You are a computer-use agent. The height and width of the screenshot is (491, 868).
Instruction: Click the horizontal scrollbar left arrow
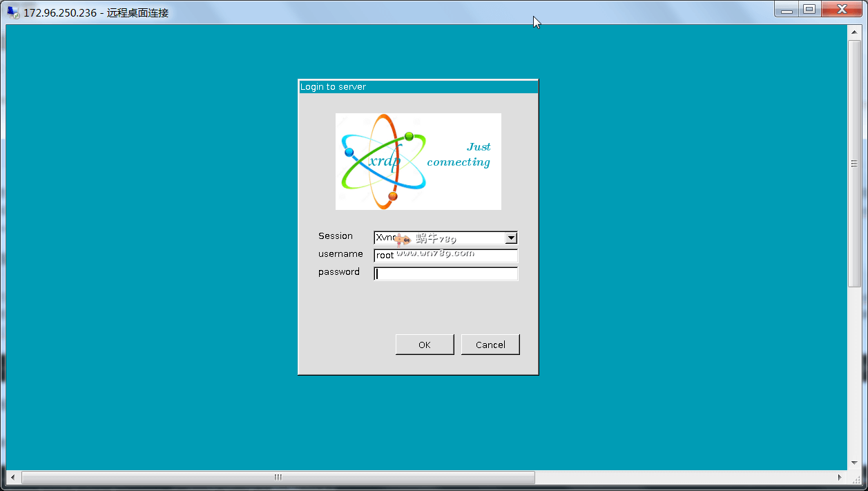point(13,477)
